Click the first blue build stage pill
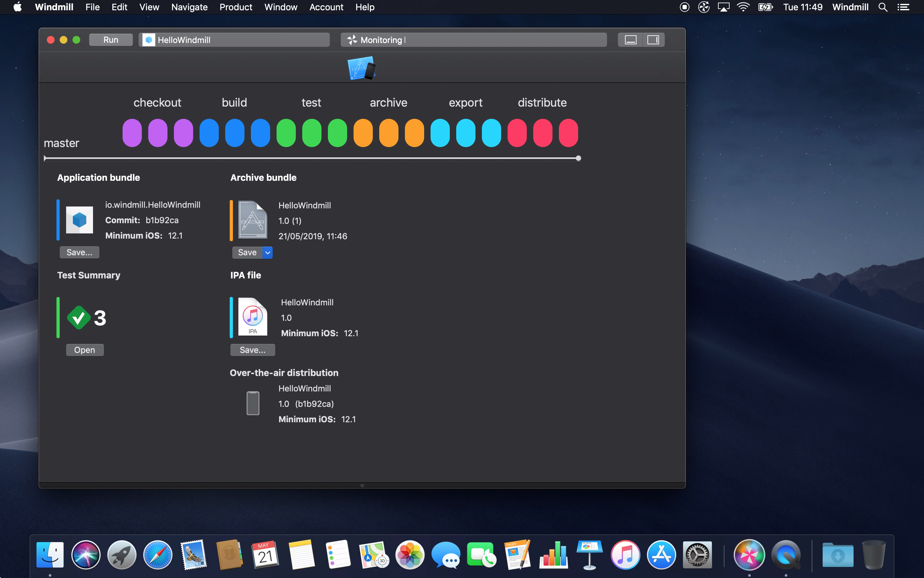Screen dimensions: 924x578 (209, 133)
